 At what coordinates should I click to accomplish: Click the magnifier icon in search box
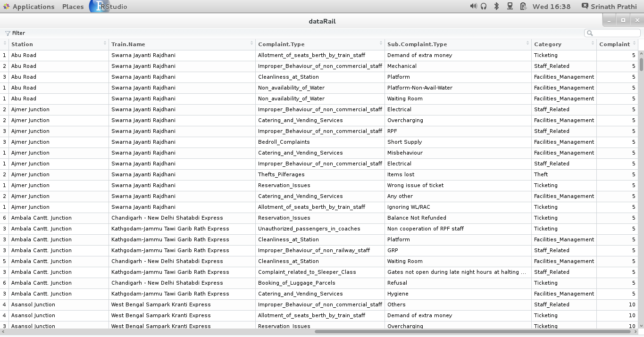tap(589, 33)
